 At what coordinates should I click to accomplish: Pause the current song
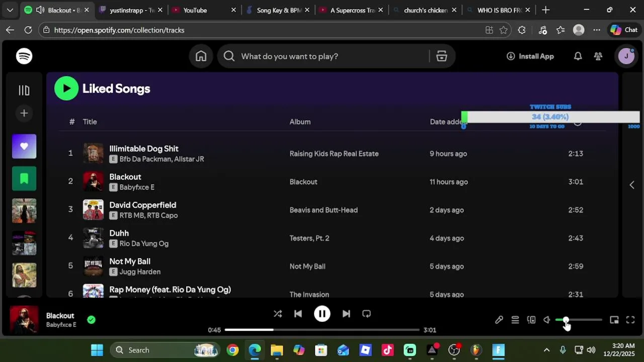(322, 314)
